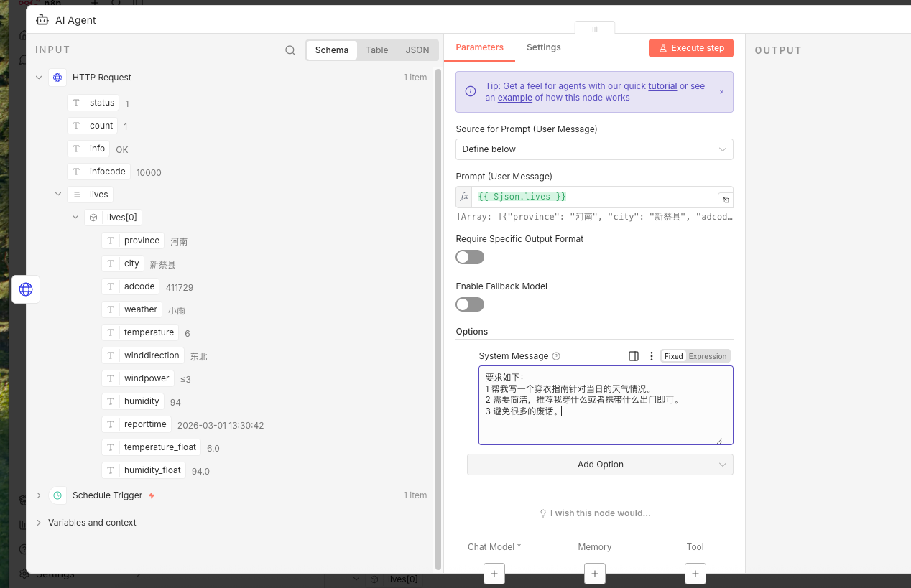This screenshot has width=911, height=588.
Task: Click the windpower field pill
Action: click(138, 378)
